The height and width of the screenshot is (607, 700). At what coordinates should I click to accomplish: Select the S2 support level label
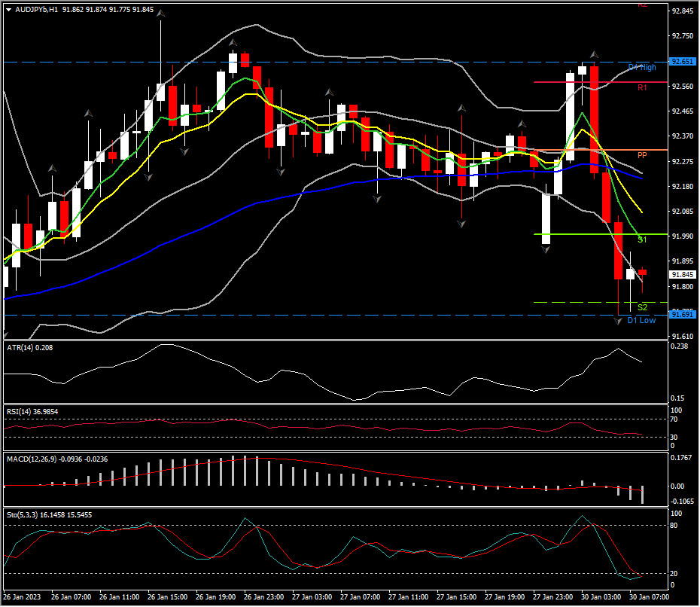click(x=642, y=307)
